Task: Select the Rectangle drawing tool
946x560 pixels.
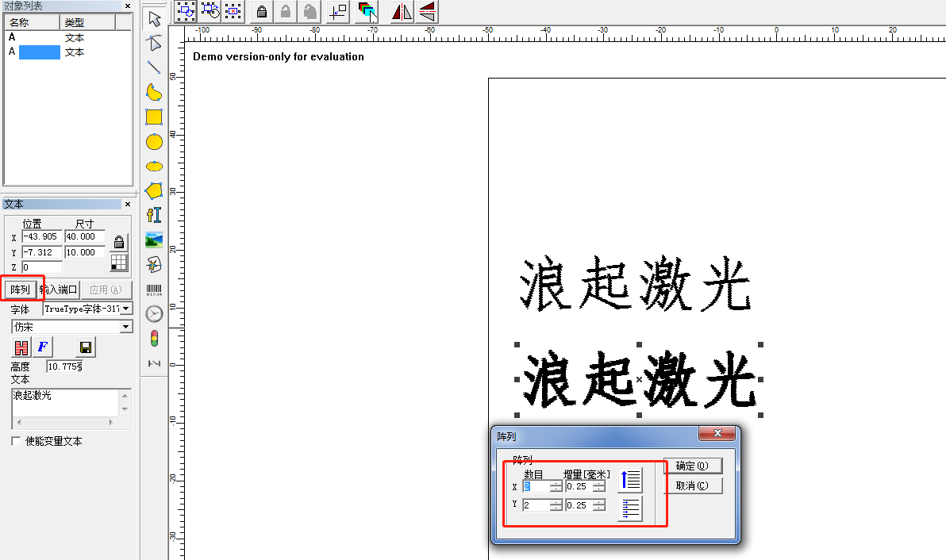Action: (x=153, y=117)
